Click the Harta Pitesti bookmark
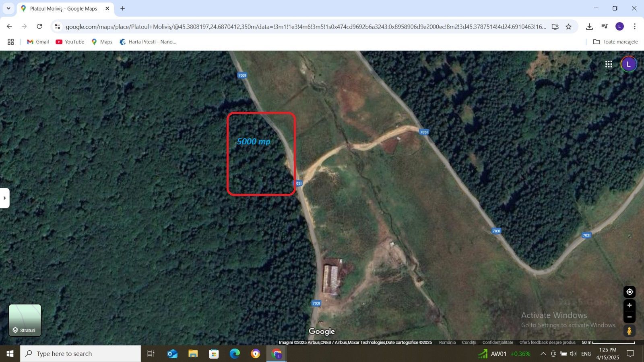 coord(148,42)
